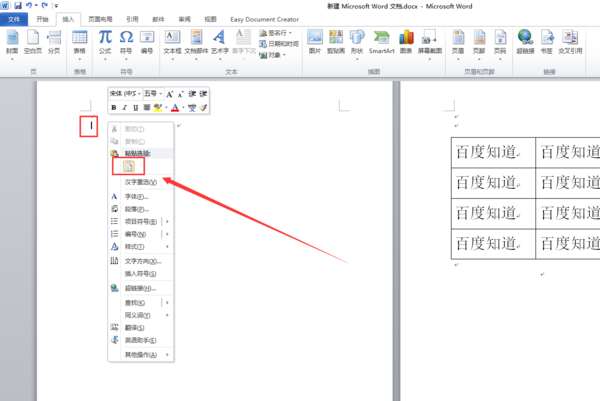This screenshot has height=401, width=600.
Task: Insert a SmartArt graphic
Action: (x=382, y=42)
